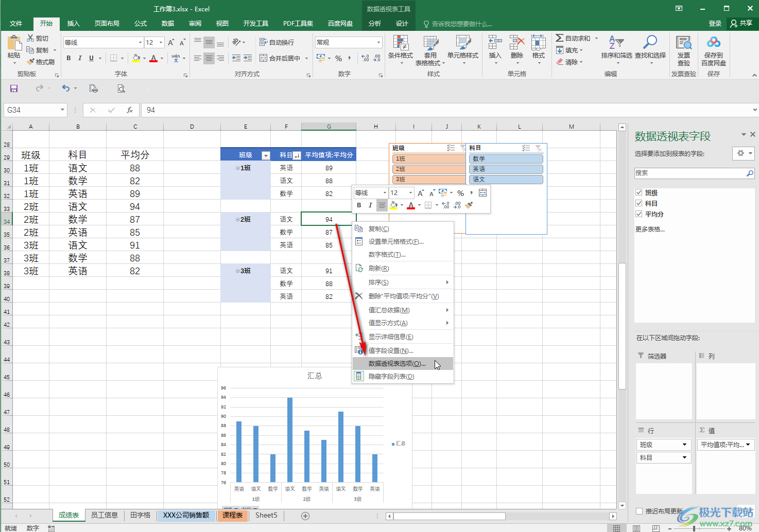Open Conditional Formatting (条件格式) icon
Screen dimensions: 759x532
click(401, 43)
